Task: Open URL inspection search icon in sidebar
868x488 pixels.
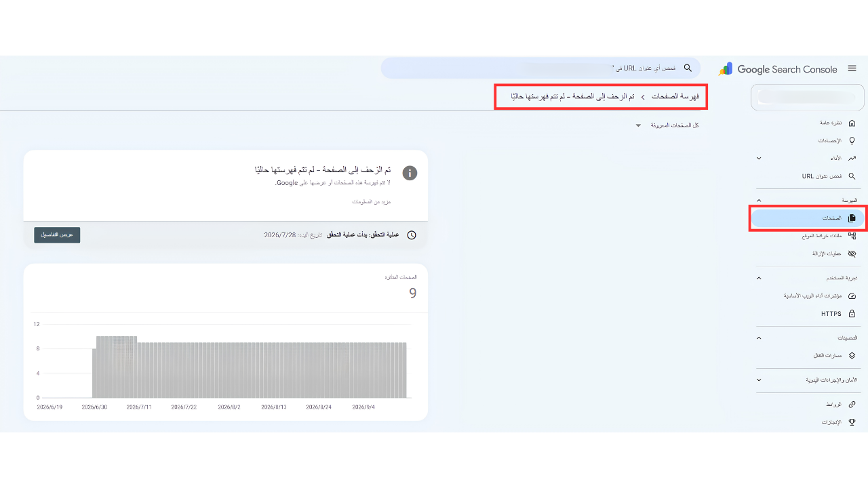Action: click(852, 176)
